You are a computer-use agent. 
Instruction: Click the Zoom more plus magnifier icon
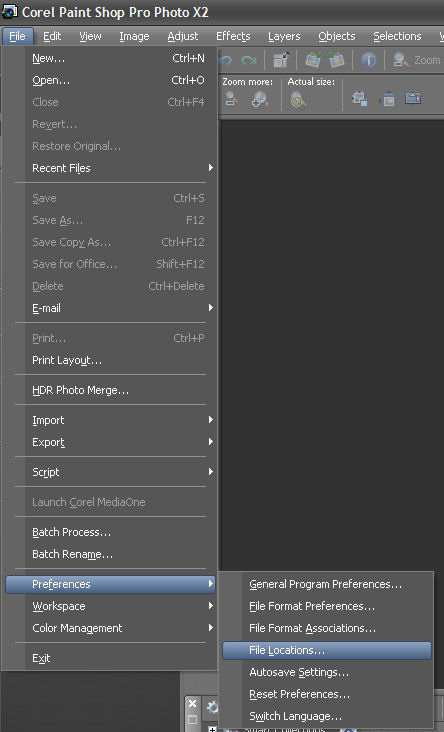259,99
